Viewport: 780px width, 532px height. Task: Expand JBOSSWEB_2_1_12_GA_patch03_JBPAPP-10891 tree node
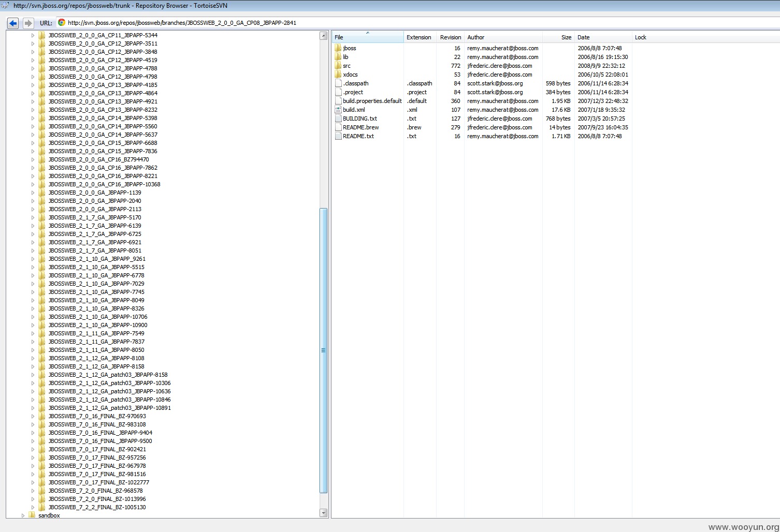tap(33, 408)
